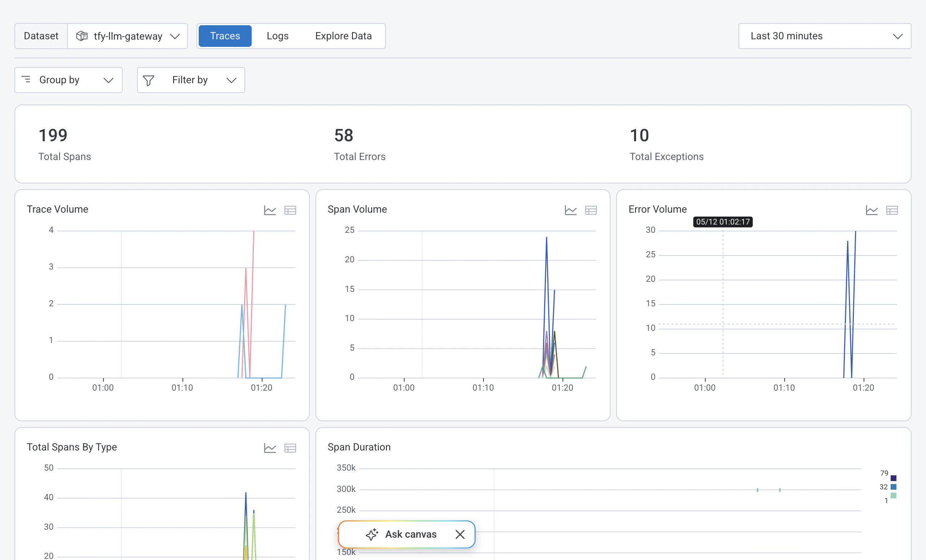Click the blue legend swatch for 32
The width and height of the screenshot is (926, 560).
click(893, 487)
